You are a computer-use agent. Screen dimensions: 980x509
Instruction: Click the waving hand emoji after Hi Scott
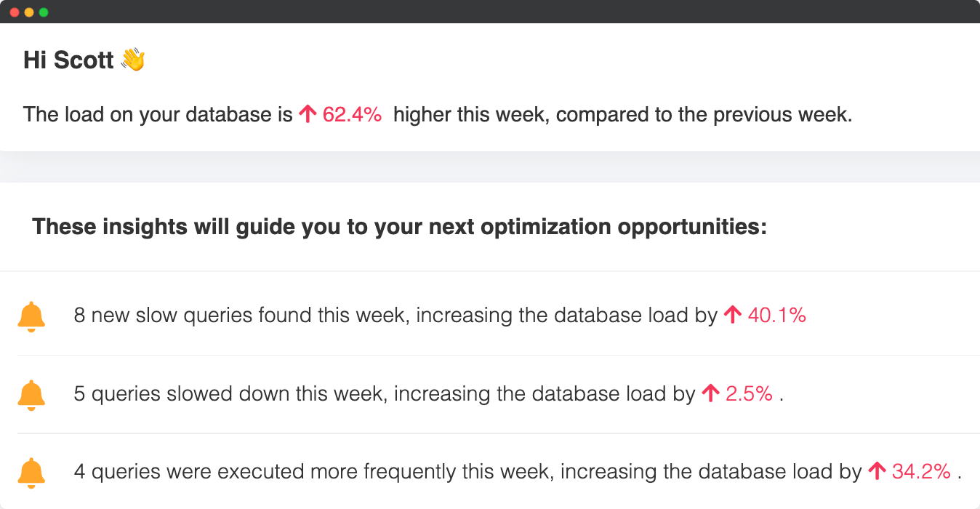(133, 60)
